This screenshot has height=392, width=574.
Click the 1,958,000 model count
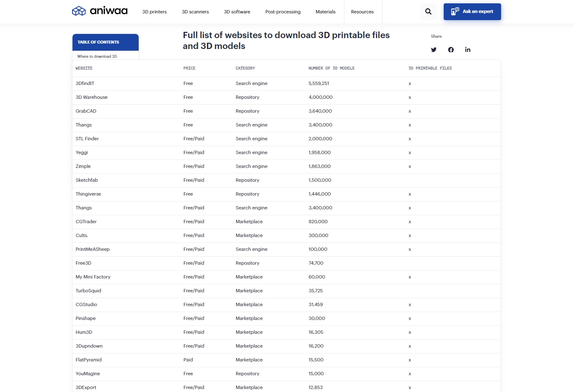320,152
